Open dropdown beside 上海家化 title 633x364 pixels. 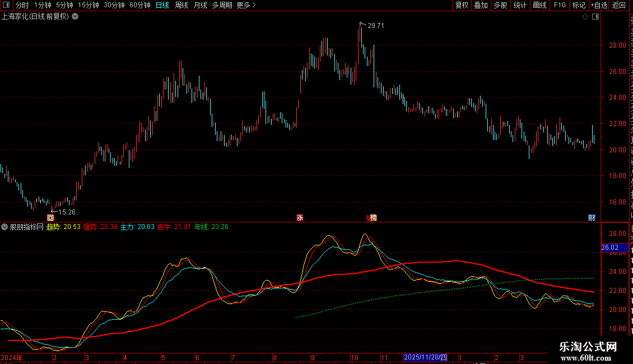[x=75, y=17]
